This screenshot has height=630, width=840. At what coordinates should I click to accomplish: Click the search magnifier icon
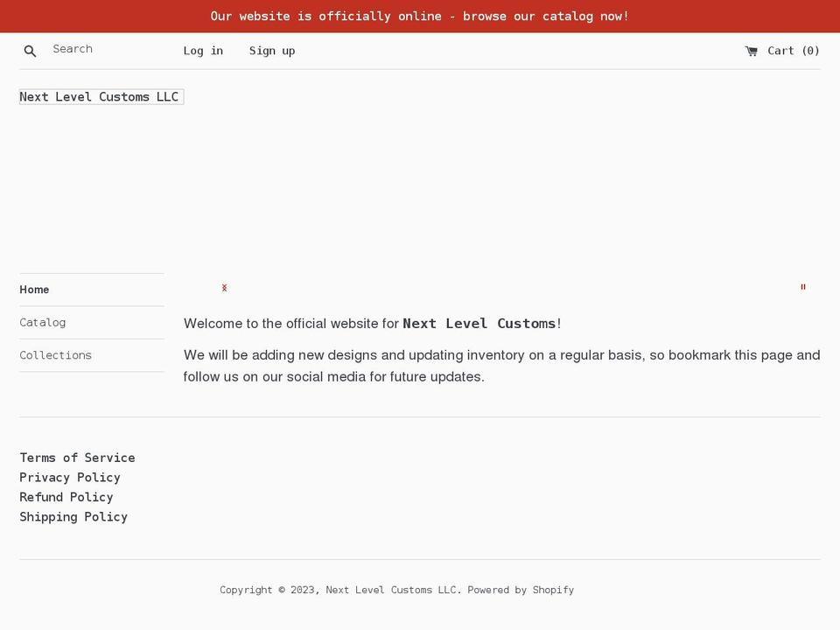(30, 51)
